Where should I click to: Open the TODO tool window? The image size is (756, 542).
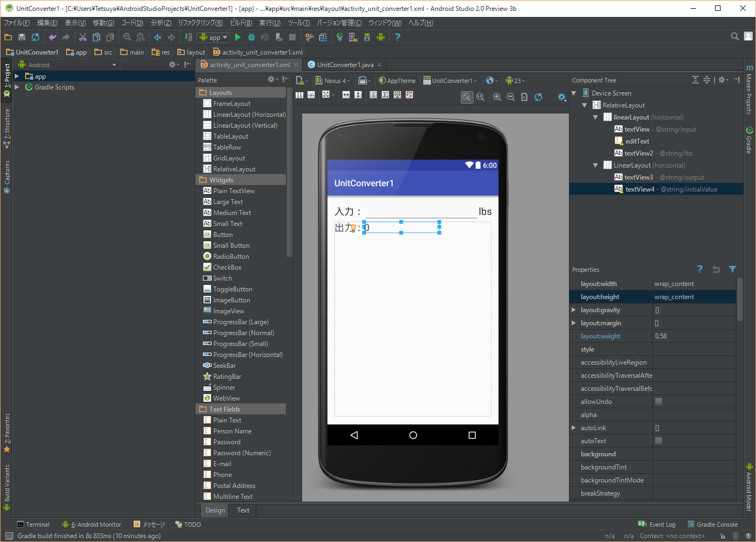point(188,525)
